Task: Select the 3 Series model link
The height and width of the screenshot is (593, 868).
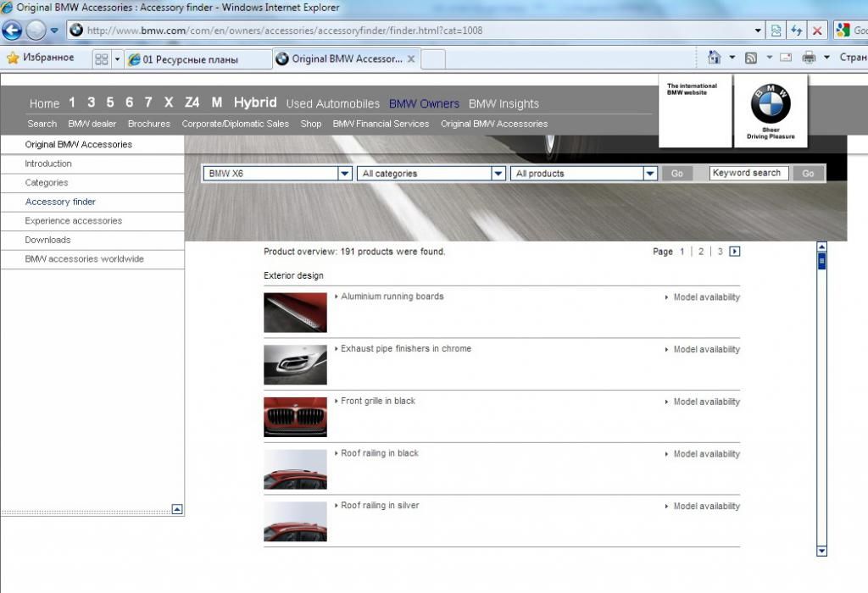Action: point(92,103)
